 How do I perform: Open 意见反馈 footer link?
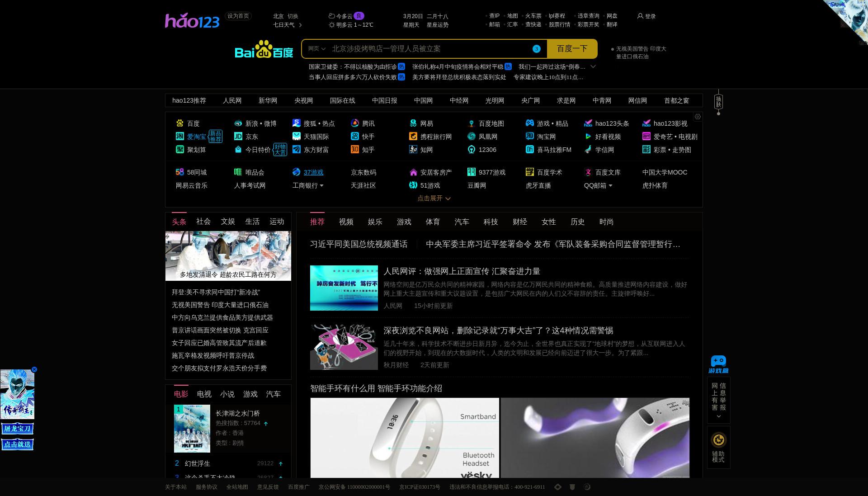(268, 487)
